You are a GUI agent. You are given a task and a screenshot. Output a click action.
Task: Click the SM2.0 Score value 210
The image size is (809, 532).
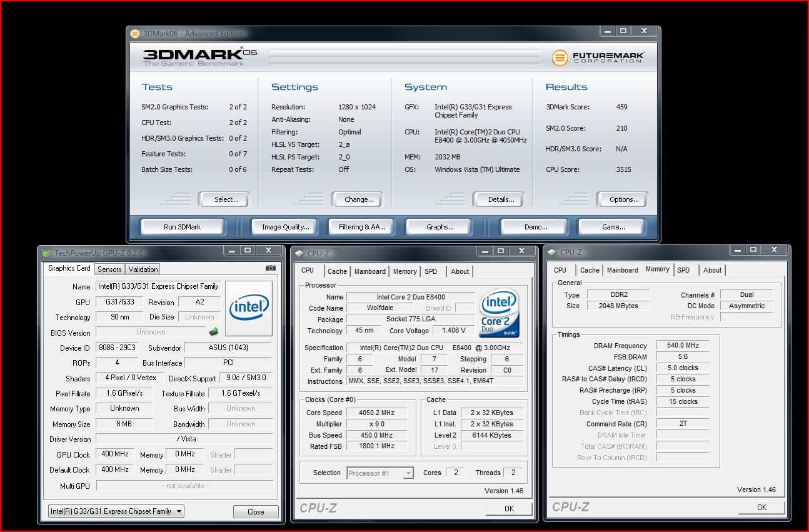click(621, 128)
